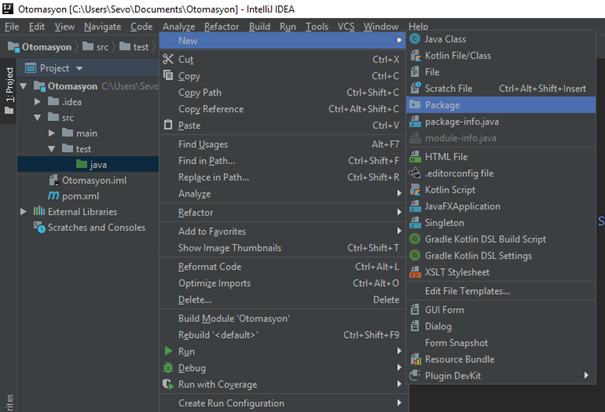The height and width of the screenshot is (412, 605).
Task: Click the Gradle Kotlin DSL Build Script icon
Action: point(415,239)
